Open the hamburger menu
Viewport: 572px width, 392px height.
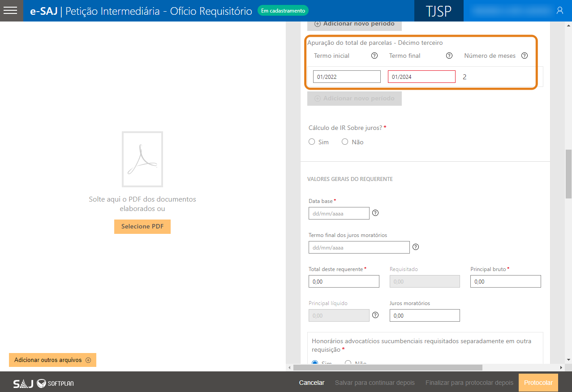[11, 11]
